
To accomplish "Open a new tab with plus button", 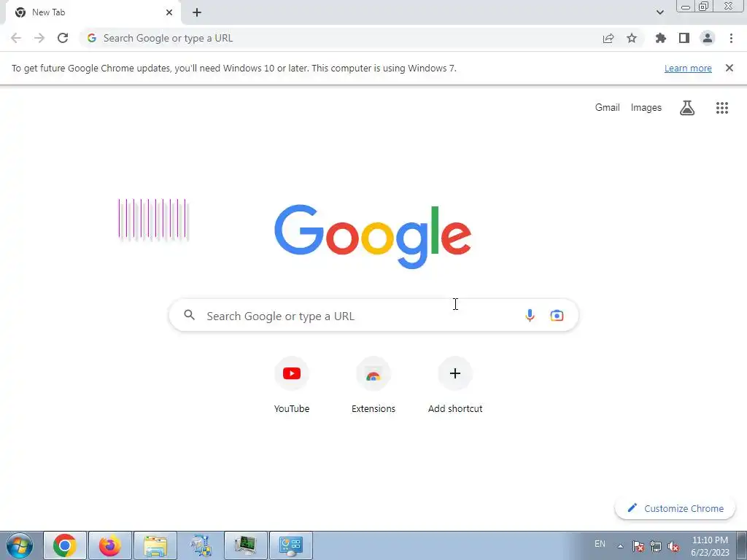I will pos(197,12).
